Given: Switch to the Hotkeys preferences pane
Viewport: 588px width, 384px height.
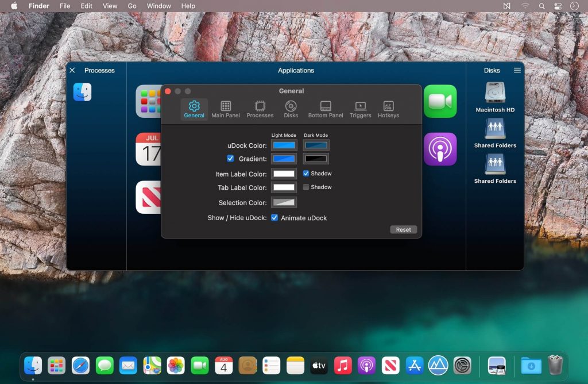Looking at the screenshot, I should click(x=388, y=109).
